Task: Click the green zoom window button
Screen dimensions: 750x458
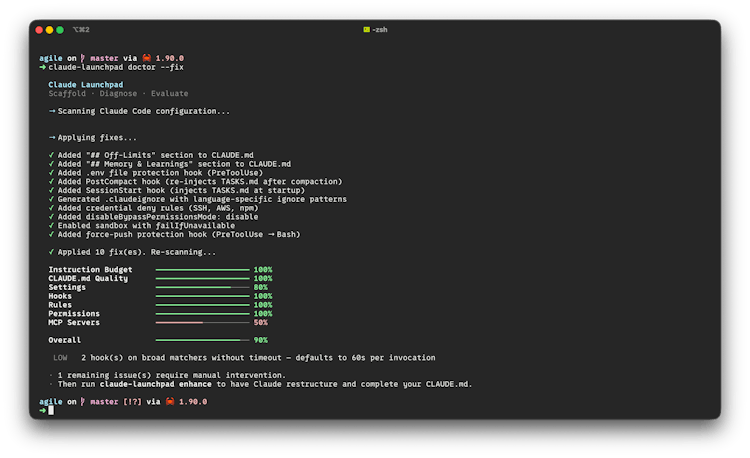Action: click(x=60, y=30)
